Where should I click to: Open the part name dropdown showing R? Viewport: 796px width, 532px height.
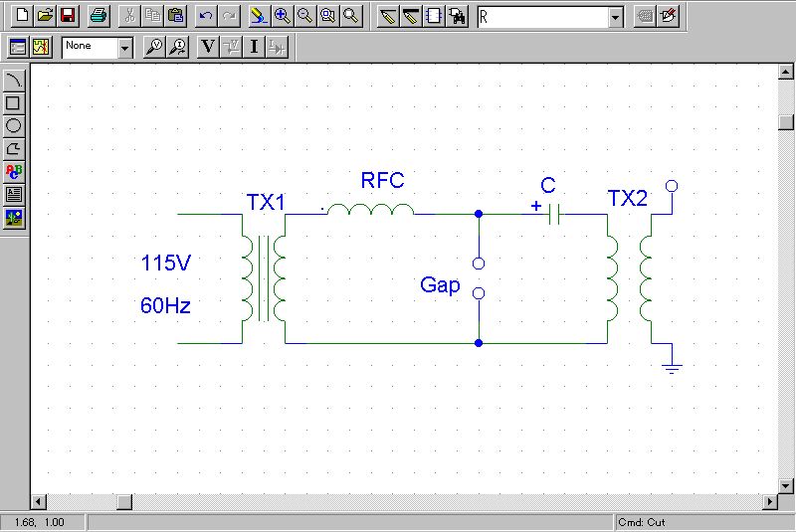click(615, 17)
